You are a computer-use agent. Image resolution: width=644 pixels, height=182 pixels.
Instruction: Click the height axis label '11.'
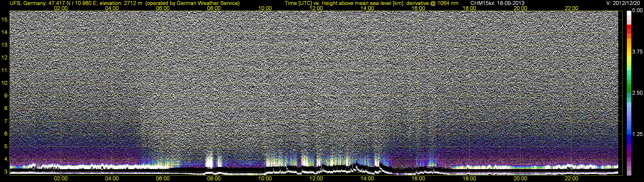pyautogui.click(x=5, y=71)
